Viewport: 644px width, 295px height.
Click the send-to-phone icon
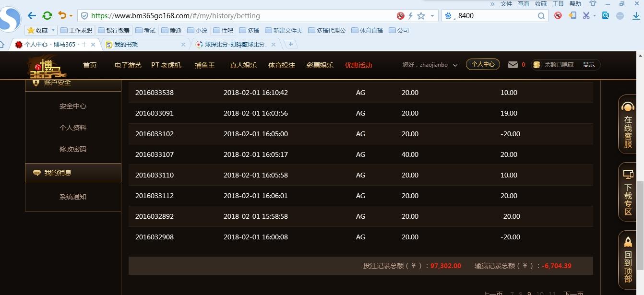click(572, 15)
